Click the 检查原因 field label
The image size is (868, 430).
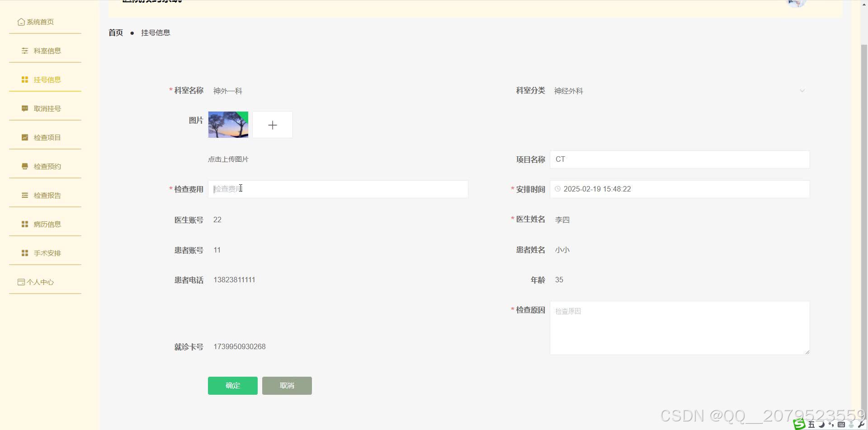531,310
